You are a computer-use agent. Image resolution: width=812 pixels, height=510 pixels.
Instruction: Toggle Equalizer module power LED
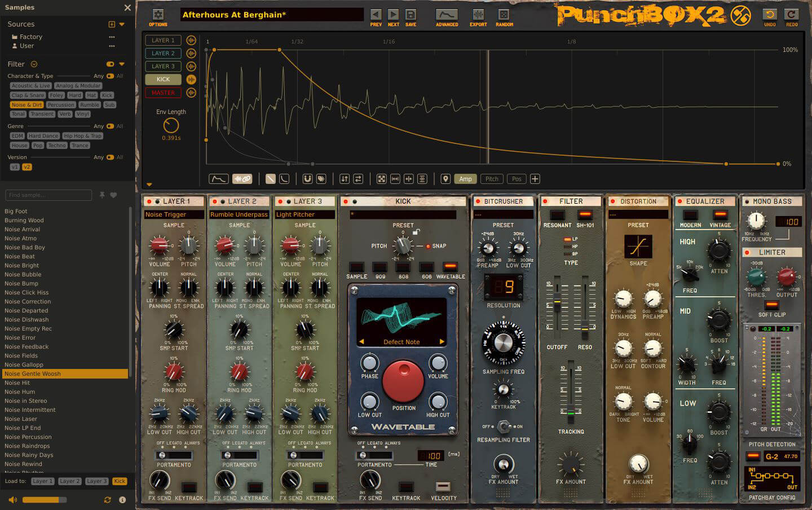click(679, 201)
